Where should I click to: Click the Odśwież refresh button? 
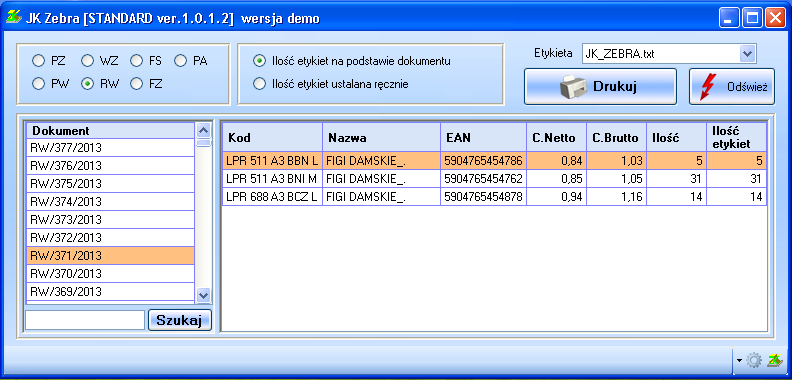click(x=732, y=86)
